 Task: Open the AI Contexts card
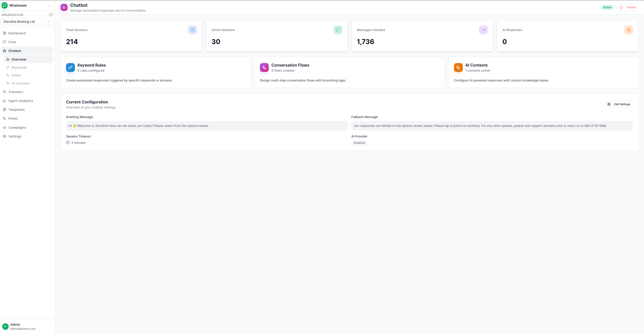coord(543,72)
